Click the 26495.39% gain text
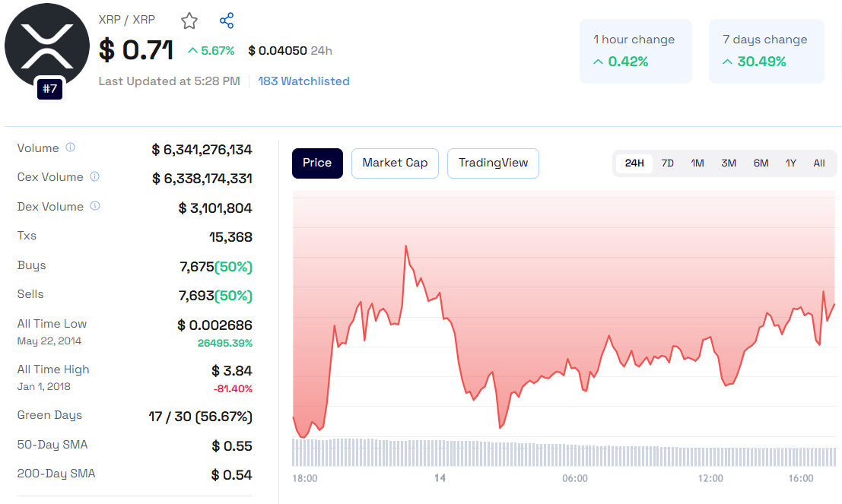The image size is (842, 504). (225, 343)
